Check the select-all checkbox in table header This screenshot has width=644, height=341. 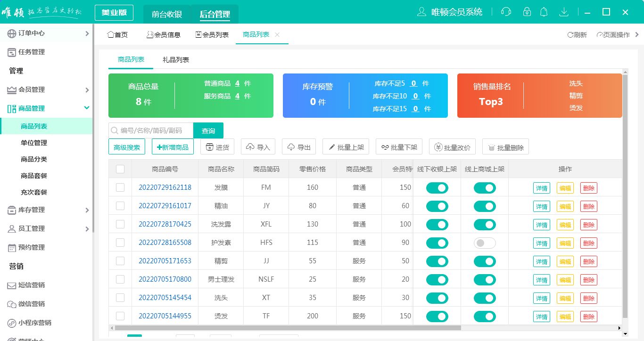[120, 169]
